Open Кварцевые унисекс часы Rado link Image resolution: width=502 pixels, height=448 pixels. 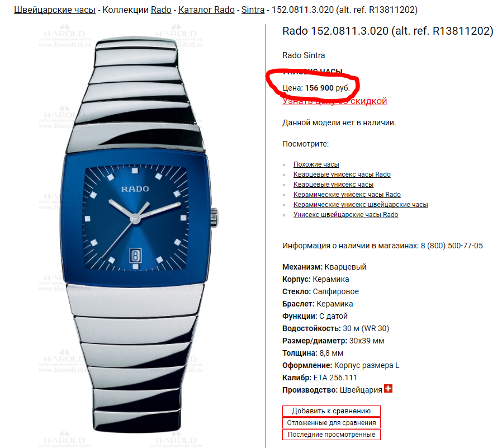342,175
